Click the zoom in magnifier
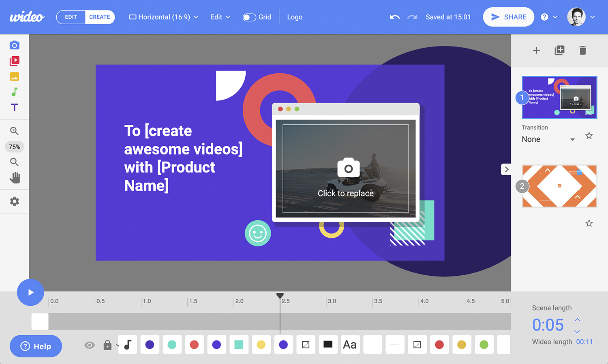Screen dimensions: 608x364 14,131
